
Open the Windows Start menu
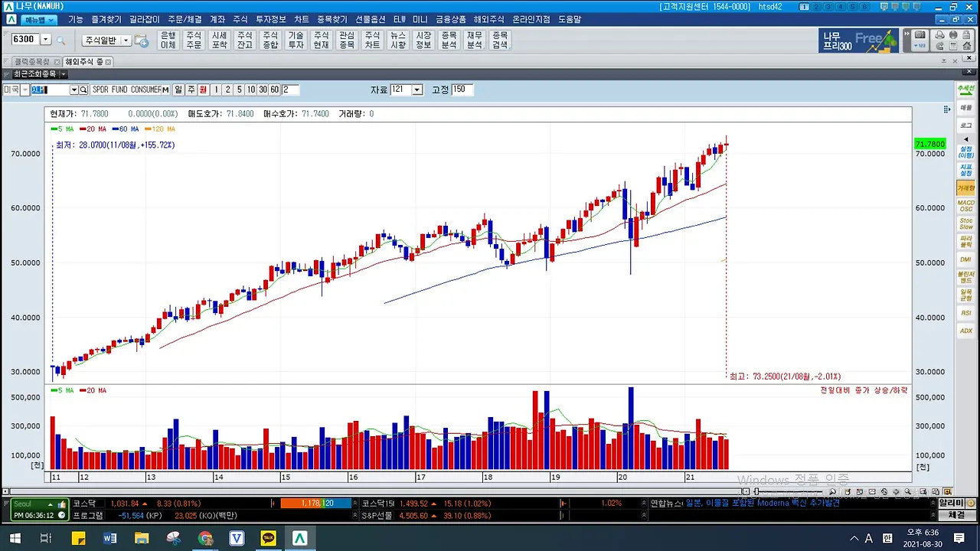15,539
